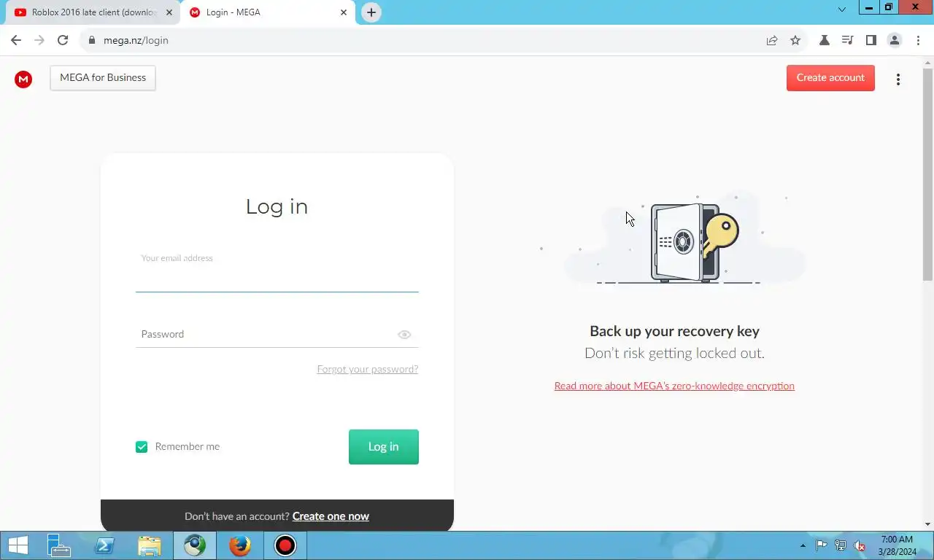Close the Roblox YouTube tab

click(169, 12)
